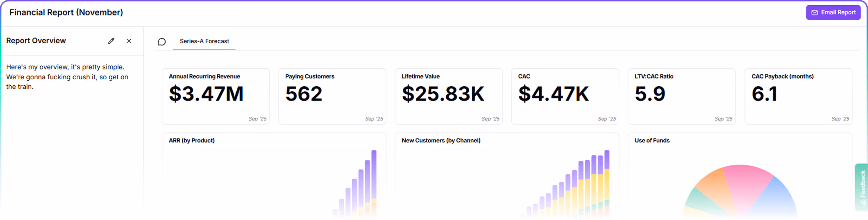Image resolution: width=868 pixels, height=220 pixels.
Task: Click the ARR (by Product) chart title
Action: pyautogui.click(x=192, y=140)
